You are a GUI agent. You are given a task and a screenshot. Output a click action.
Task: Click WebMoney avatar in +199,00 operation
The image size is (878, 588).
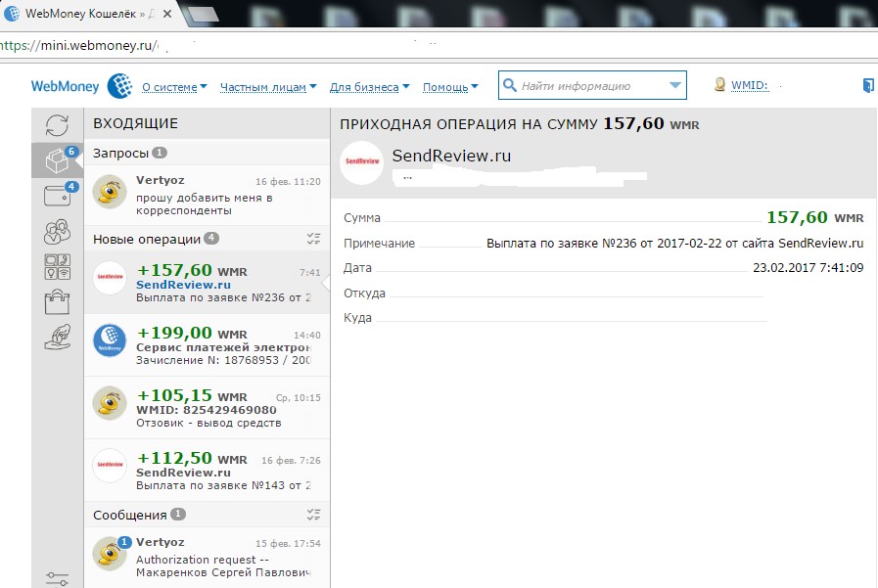[x=110, y=340]
